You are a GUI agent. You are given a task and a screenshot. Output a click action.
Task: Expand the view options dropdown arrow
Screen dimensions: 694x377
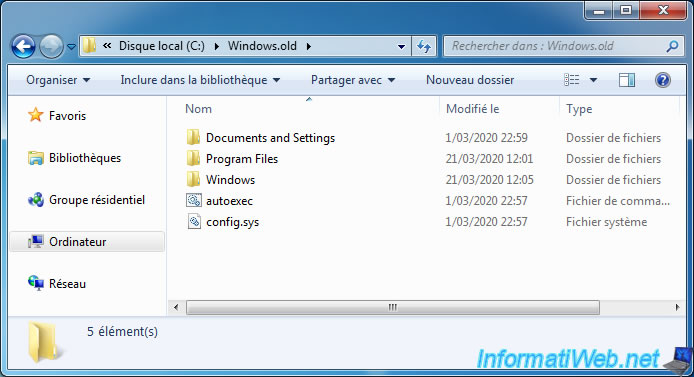594,80
